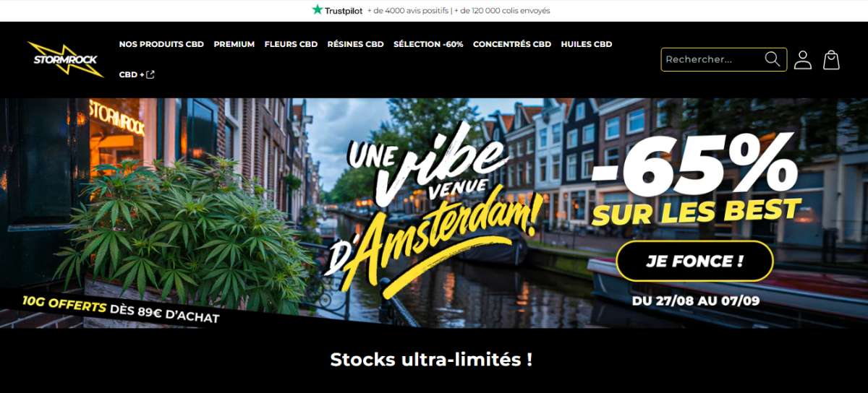Open the NOS PRODUITS CBD menu

pyautogui.click(x=161, y=44)
